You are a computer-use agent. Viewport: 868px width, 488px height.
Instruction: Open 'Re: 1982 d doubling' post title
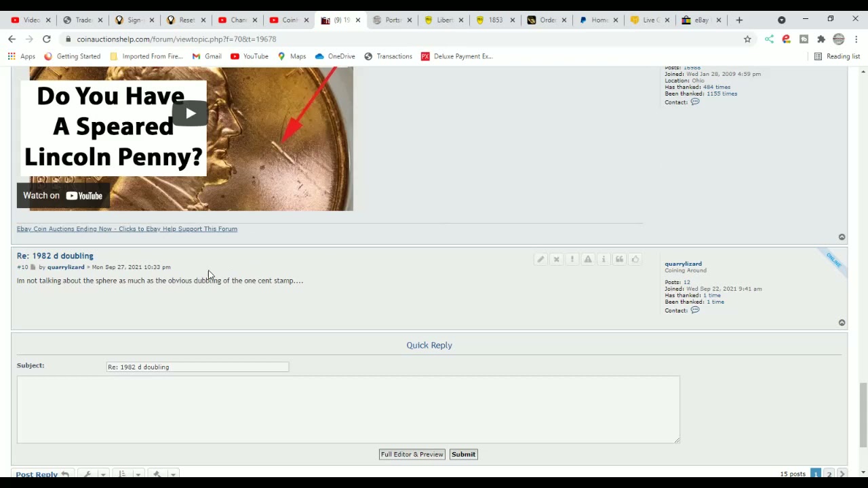point(55,256)
